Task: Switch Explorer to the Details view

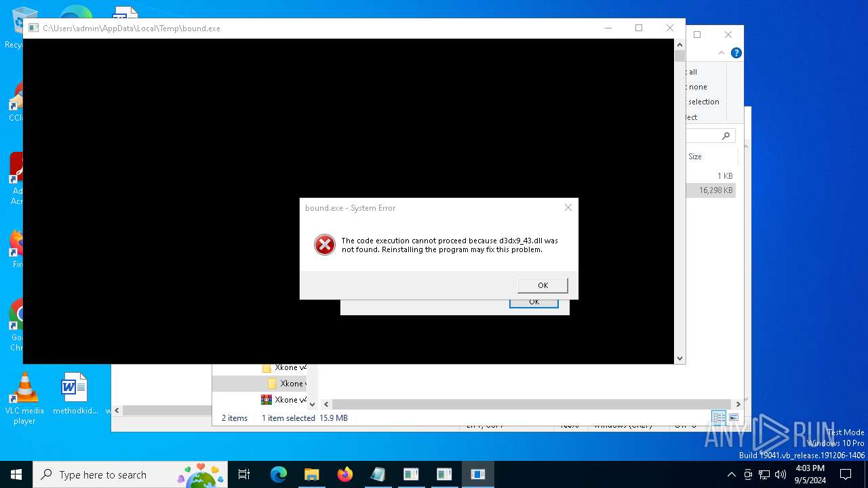Action: (x=719, y=418)
